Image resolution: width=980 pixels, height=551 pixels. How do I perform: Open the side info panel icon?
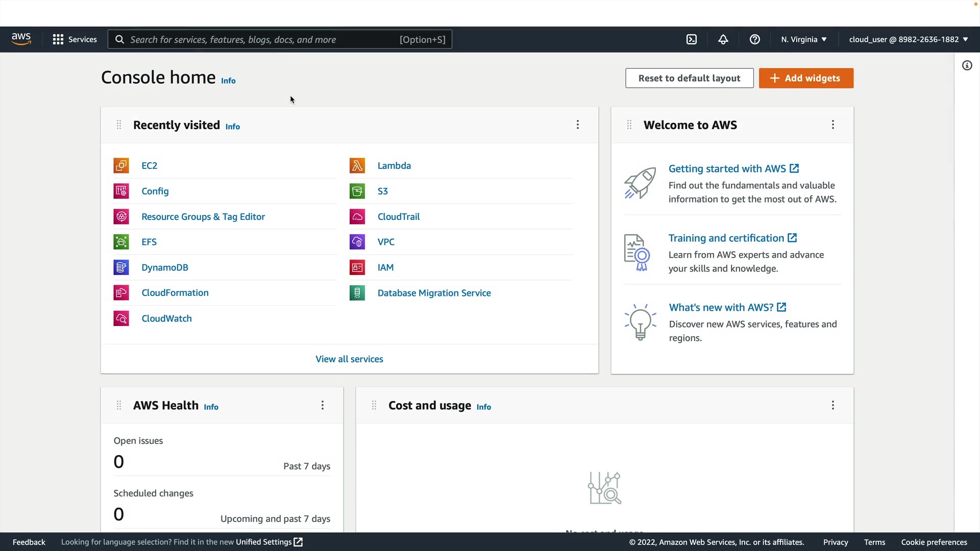click(967, 65)
